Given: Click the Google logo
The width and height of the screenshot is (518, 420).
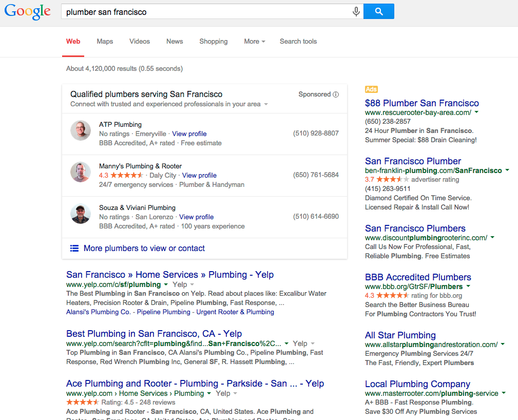Looking at the screenshot, I should (27, 12).
